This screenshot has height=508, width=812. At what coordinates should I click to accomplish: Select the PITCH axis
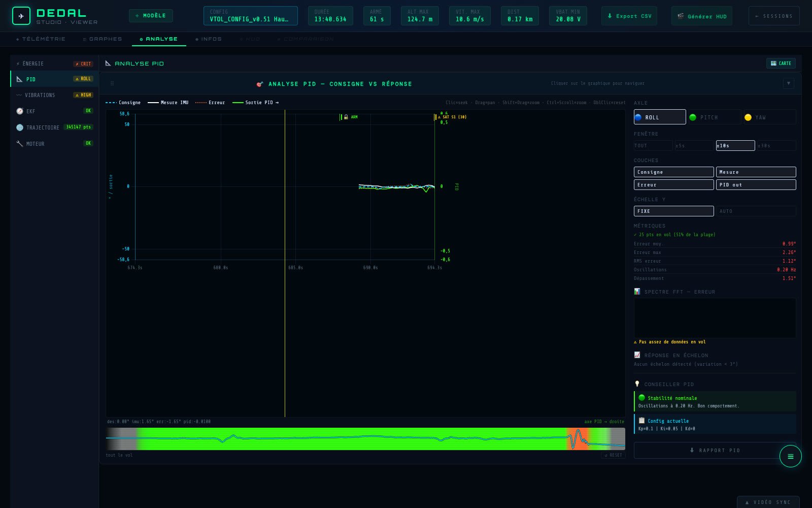(715, 117)
